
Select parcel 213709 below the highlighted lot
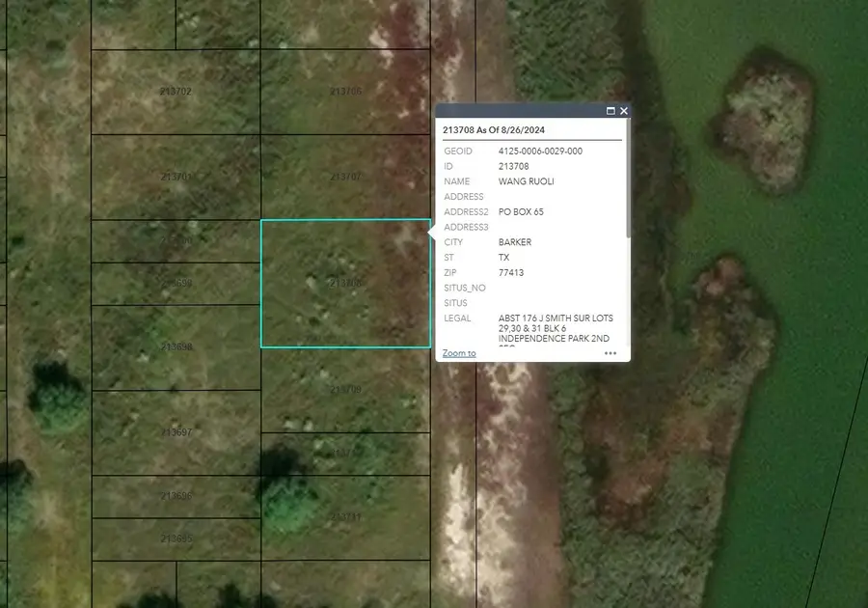(x=344, y=391)
